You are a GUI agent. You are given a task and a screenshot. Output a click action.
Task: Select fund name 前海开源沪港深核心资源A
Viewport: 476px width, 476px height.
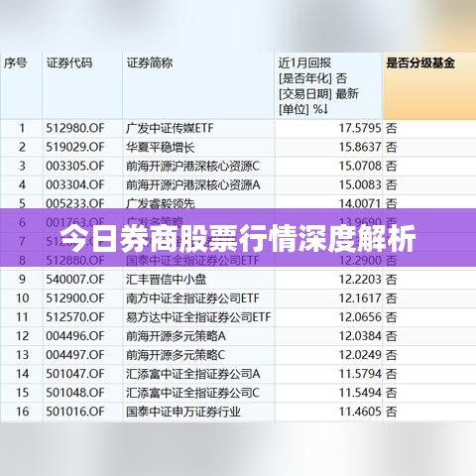[193, 184]
